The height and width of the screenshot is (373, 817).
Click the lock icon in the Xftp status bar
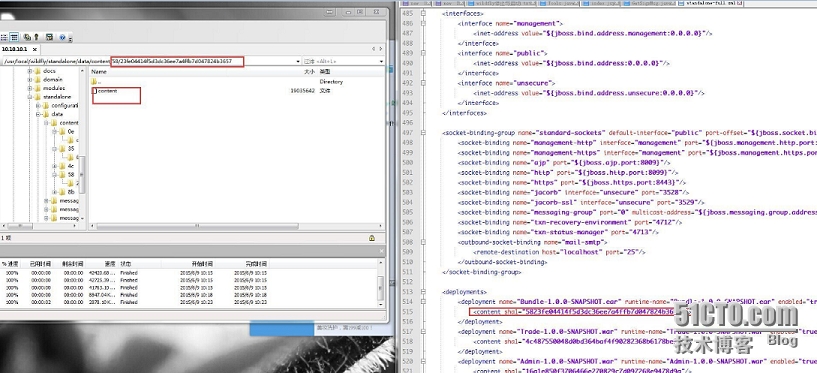click(372, 238)
